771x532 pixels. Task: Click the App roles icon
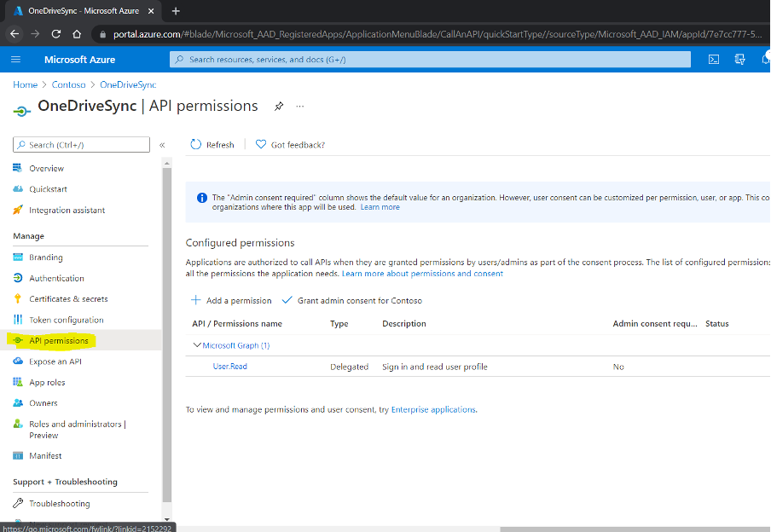pos(18,382)
